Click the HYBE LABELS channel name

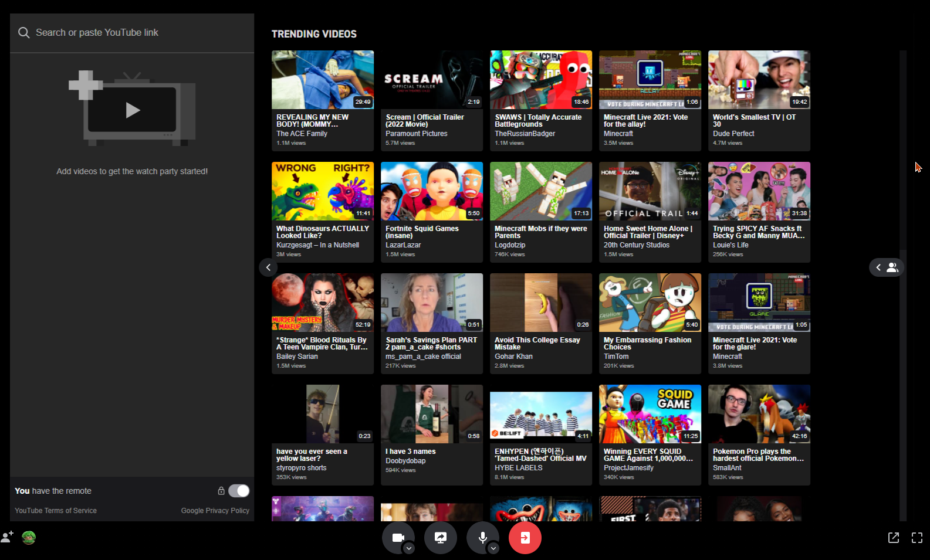pyautogui.click(x=519, y=468)
